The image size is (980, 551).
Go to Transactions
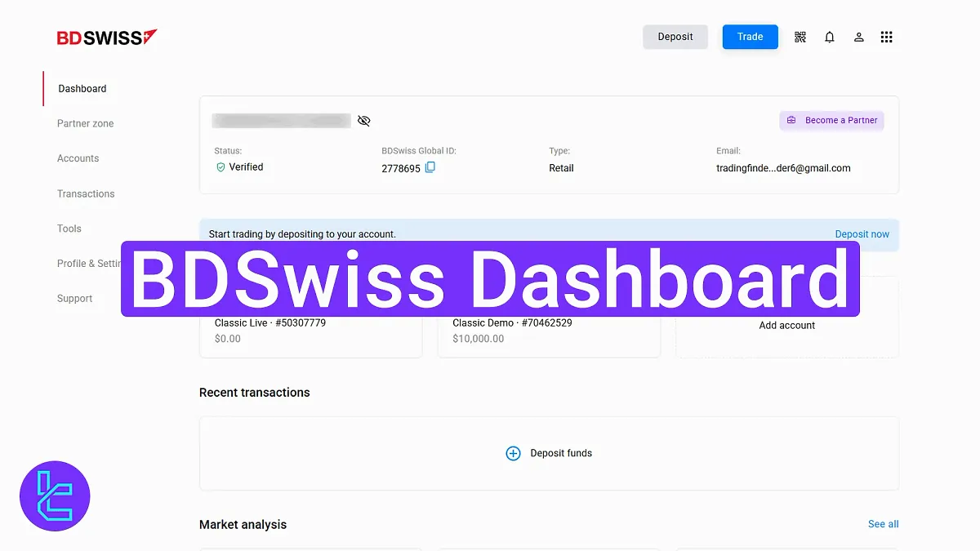86,193
